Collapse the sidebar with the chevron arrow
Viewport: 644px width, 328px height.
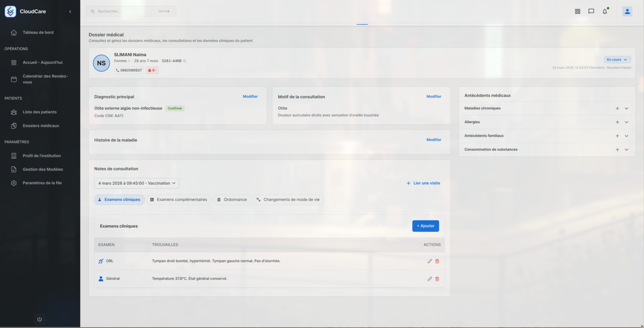point(70,12)
